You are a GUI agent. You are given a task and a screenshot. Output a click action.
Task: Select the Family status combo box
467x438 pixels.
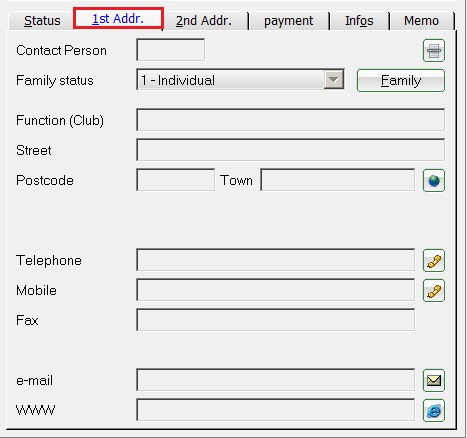tap(240, 80)
